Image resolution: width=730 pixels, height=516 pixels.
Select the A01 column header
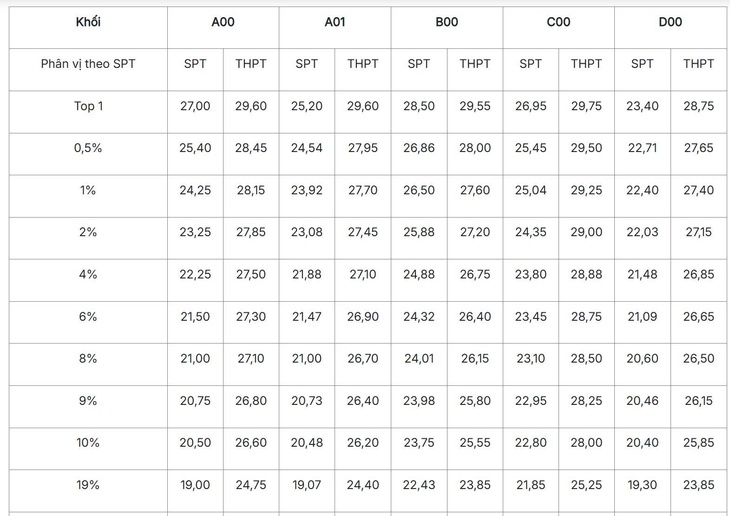[x=335, y=27]
